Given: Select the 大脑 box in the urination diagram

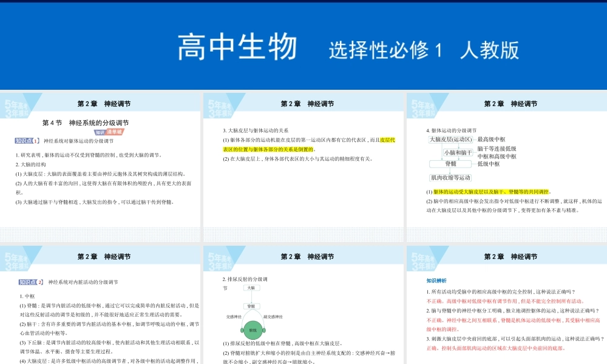Looking at the screenshot, I should pyautogui.click(x=251, y=288).
